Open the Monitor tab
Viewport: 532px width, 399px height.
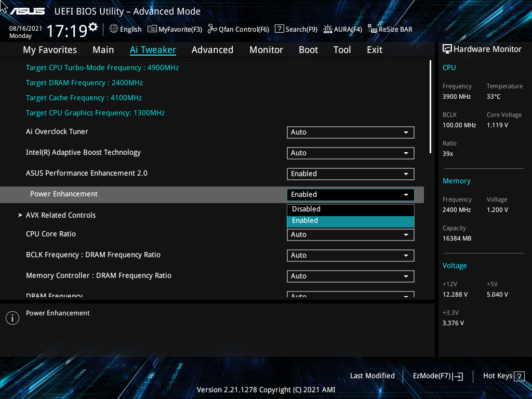(x=266, y=50)
